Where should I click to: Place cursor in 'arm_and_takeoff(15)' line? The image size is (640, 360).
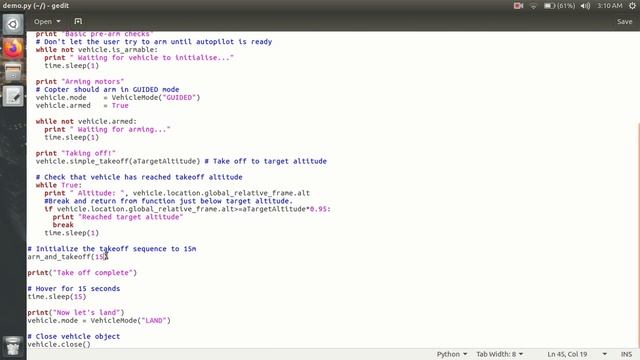68,257
